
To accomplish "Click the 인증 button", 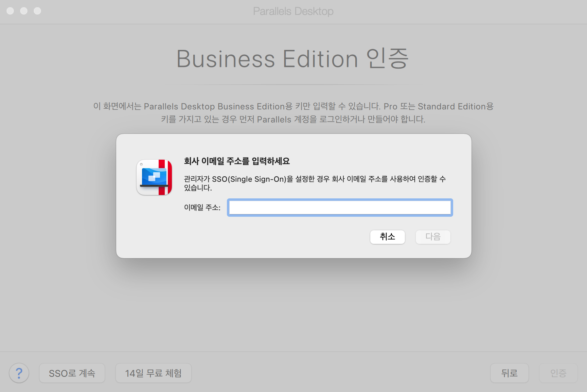I will [x=558, y=373].
